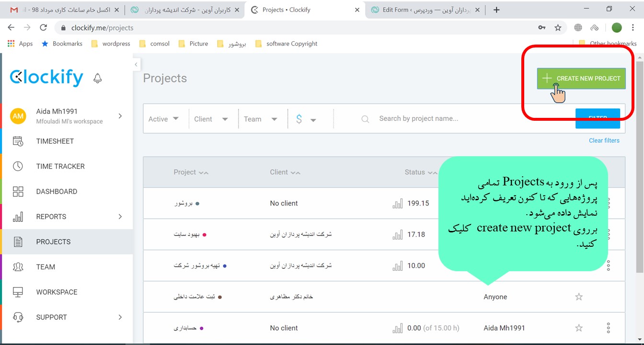644x345 pixels.
Task: Open the software Copyright bookmark folder
Action: click(x=287, y=44)
